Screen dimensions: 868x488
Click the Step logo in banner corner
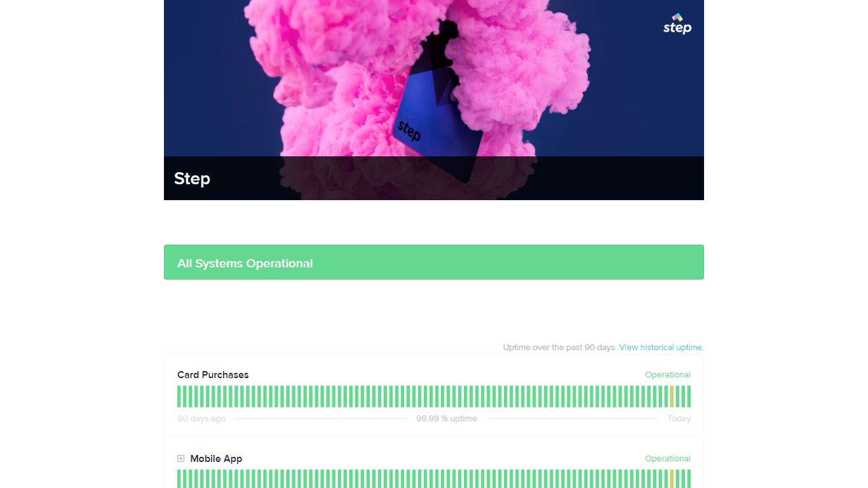click(677, 24)
